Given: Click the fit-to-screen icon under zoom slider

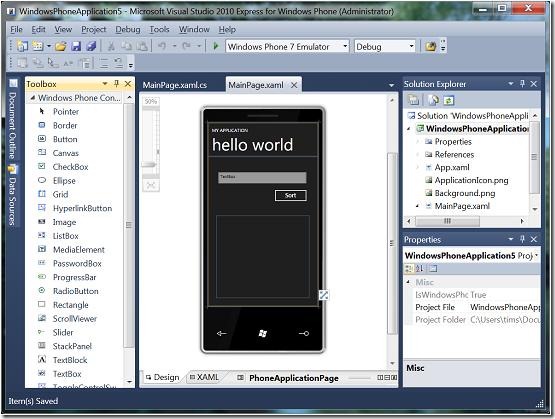Looking at the screenshot, I should click(x=151, y=185).
